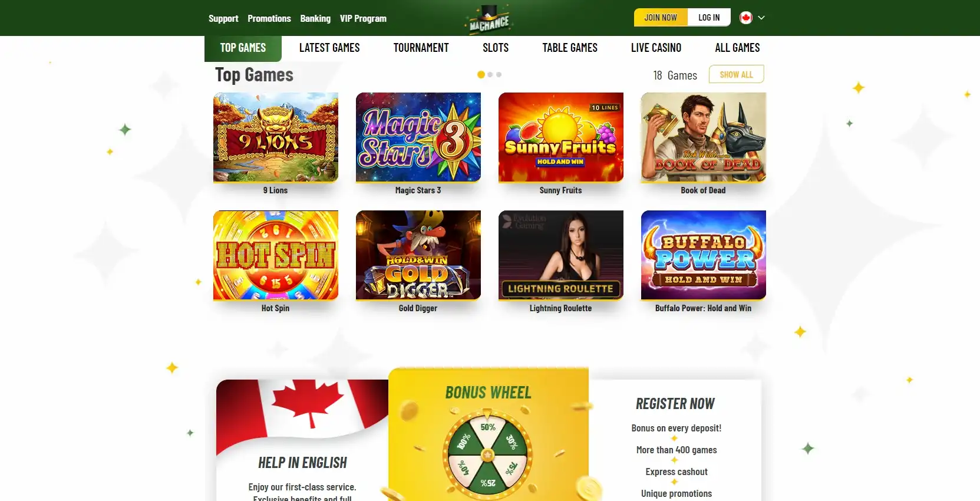Spin the Bonus Wheel graphic
This screenshot has width=980, height=501.
click(x=488, y=455)
